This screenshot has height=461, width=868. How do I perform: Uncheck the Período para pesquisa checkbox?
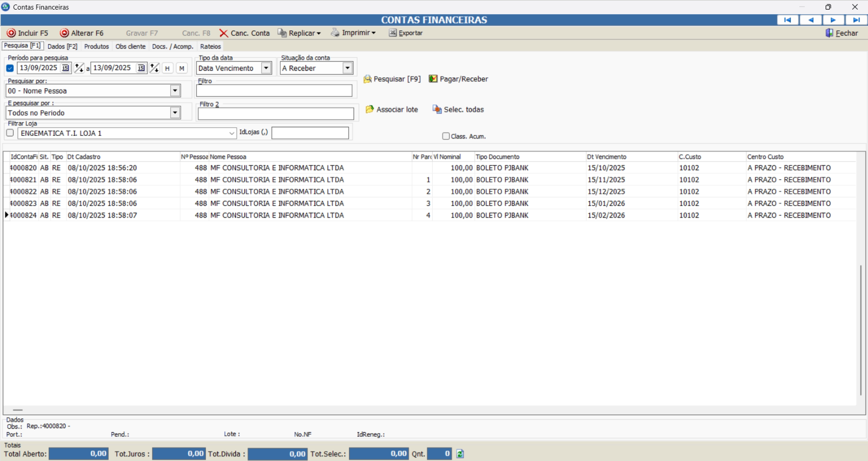[10, 68]
